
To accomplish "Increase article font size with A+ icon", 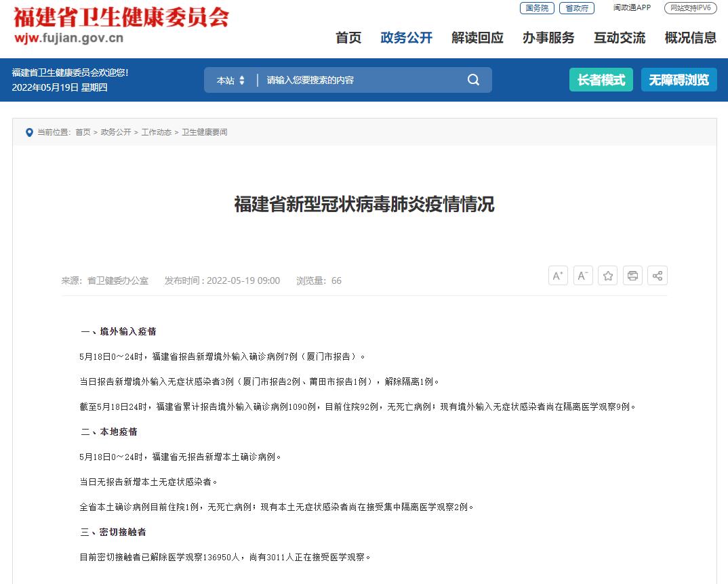I will click(558, 276).
